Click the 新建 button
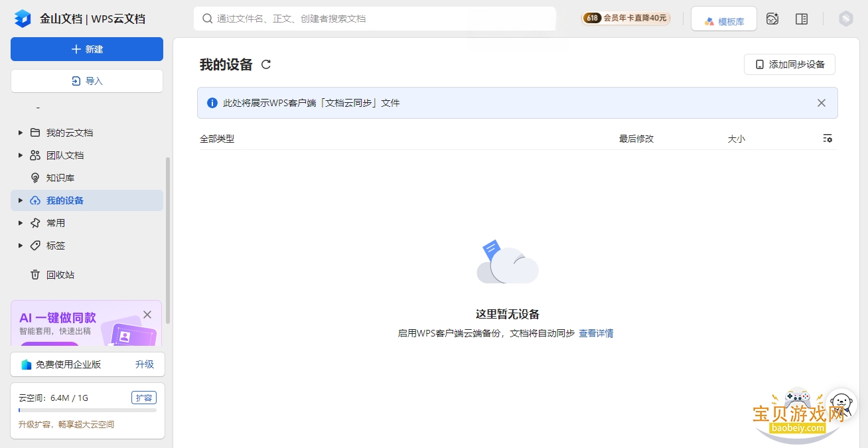 (87, 49)
